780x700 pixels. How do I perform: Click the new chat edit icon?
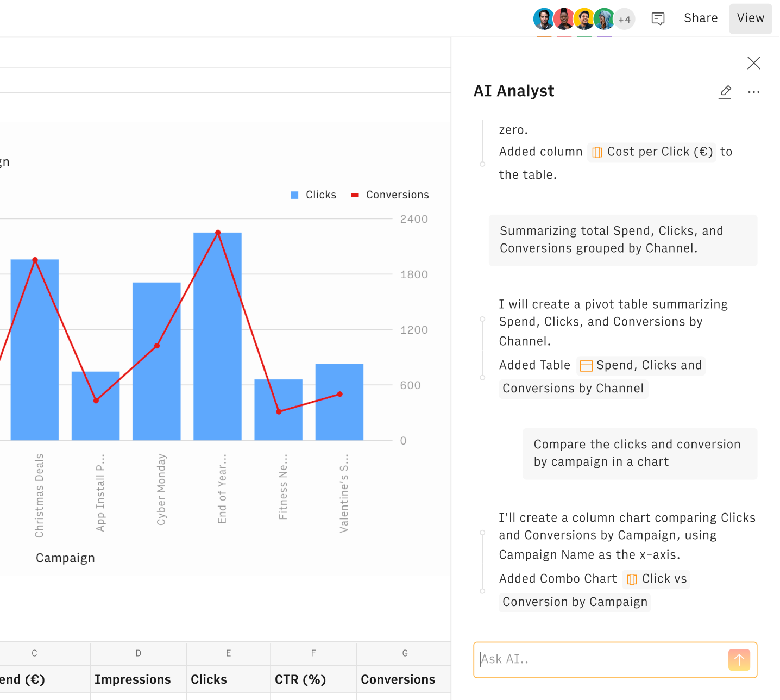click(x=725, y=91)
